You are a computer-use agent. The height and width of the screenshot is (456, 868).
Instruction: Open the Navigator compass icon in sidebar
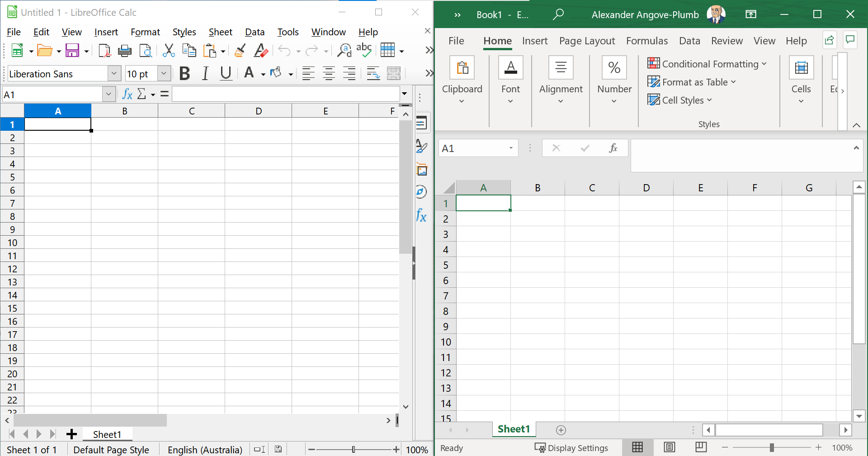(421, 192)
